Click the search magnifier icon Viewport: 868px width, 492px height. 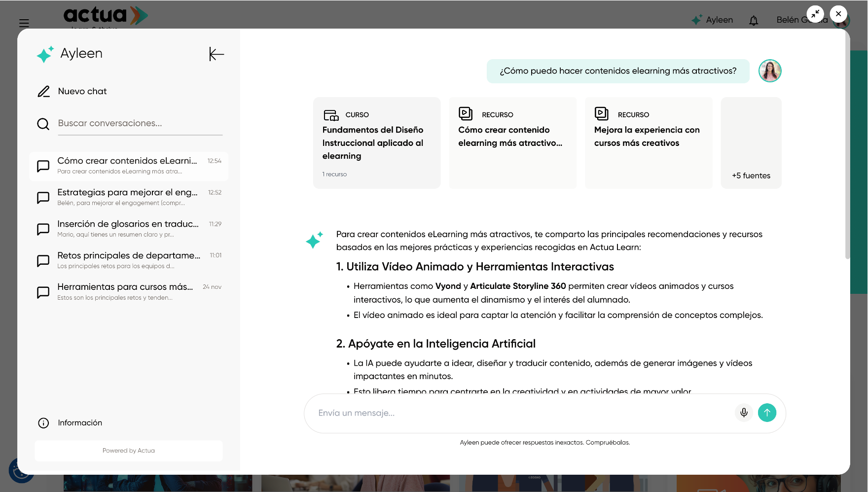pos(43,124)
